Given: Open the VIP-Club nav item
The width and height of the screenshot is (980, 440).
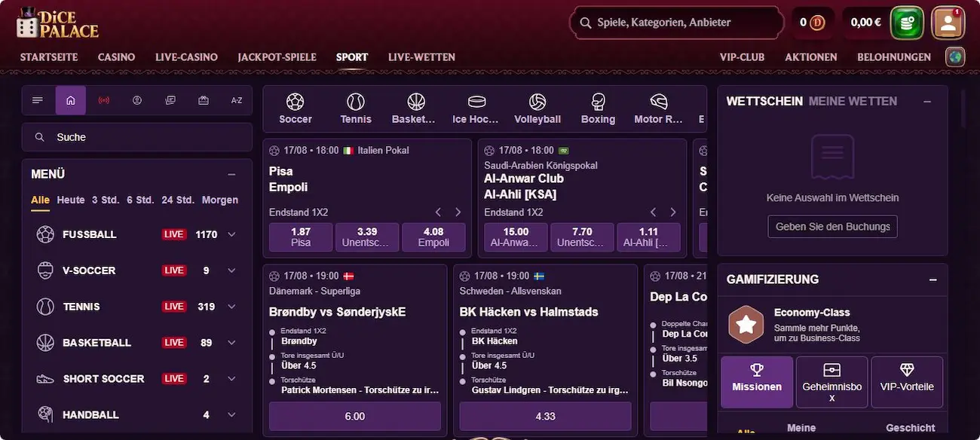Looking at the screenshot, I should tap(742, 57).
